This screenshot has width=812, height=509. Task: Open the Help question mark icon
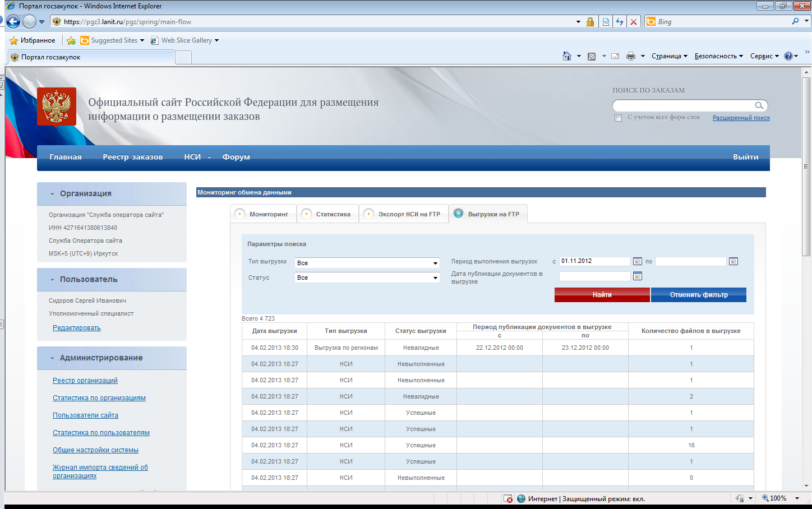click(x=788, y=56)
